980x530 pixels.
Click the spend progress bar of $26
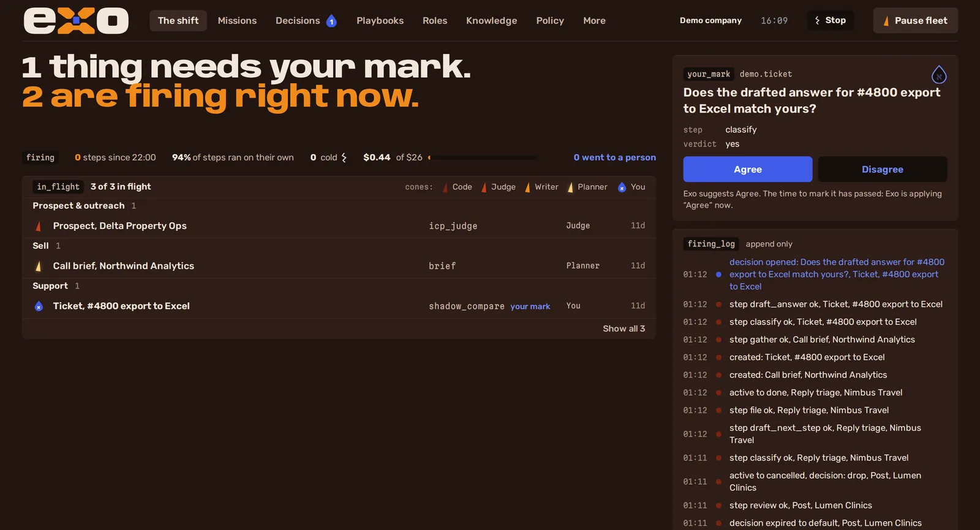tap(483, 158)
